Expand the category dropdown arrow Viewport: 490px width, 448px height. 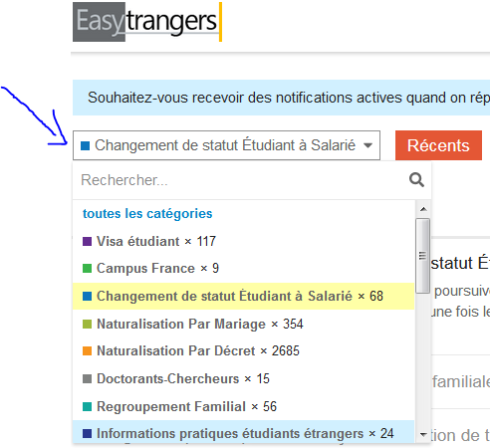tap(367, 145)
